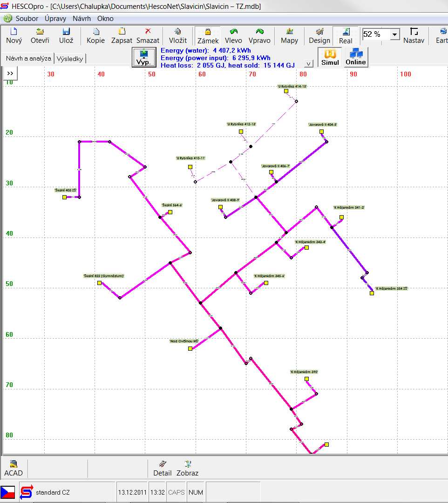Select the 'Školní 822 (Gymnázium)' node
The image size is (448, 503).
pos(99,283)
